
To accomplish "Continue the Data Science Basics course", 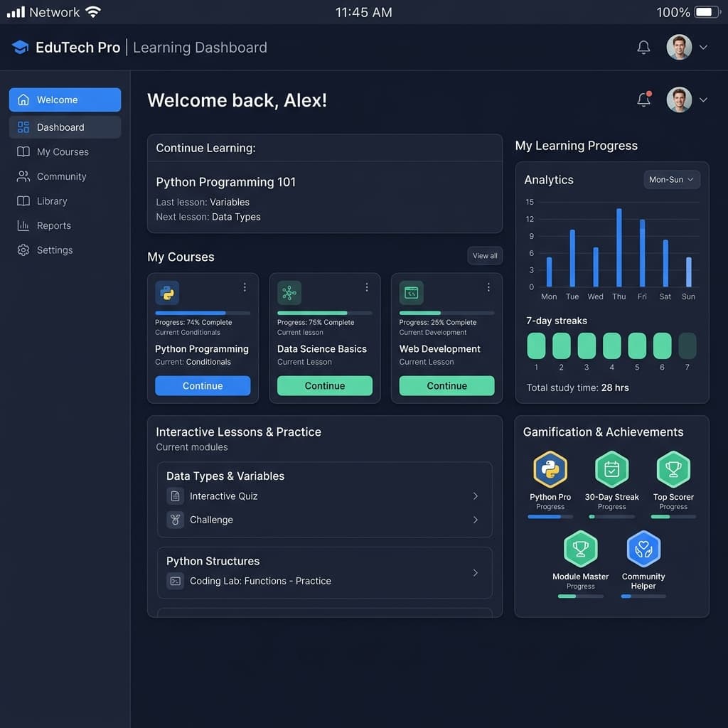I will tap(324, 386).
